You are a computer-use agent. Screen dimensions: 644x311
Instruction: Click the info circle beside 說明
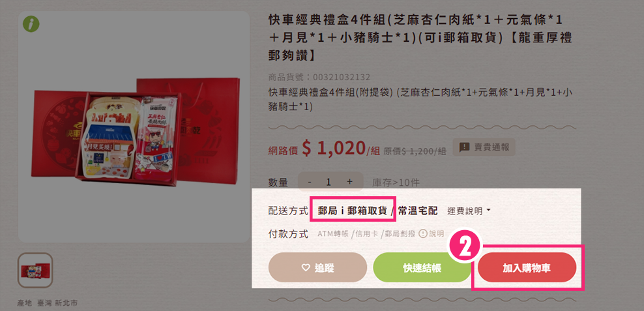point(422,234)
